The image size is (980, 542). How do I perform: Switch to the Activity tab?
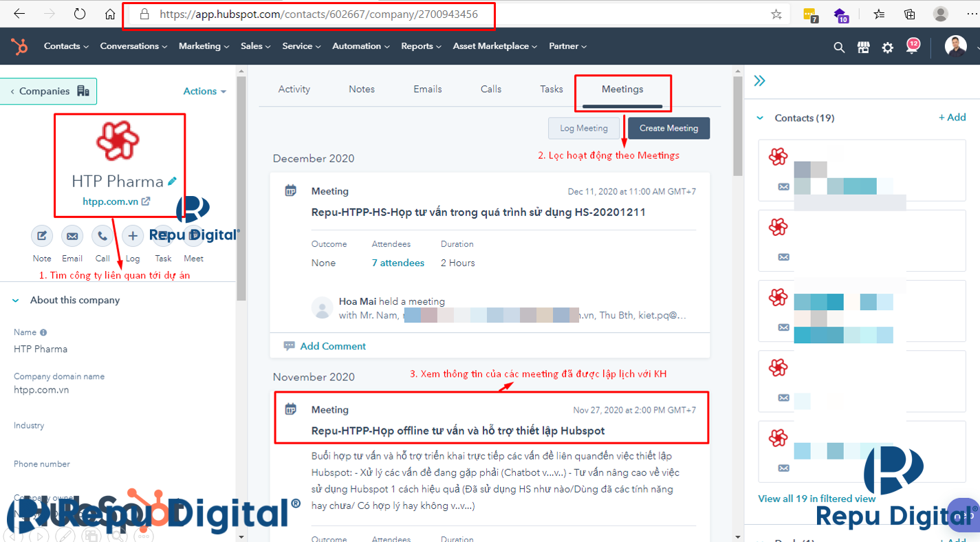(294, 89)
